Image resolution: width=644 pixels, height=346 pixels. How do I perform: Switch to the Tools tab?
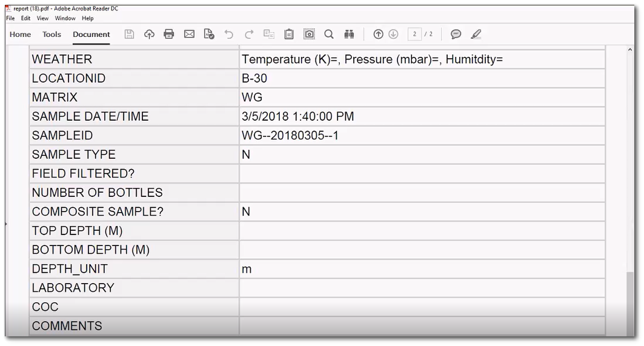click(x=51, y=35)
